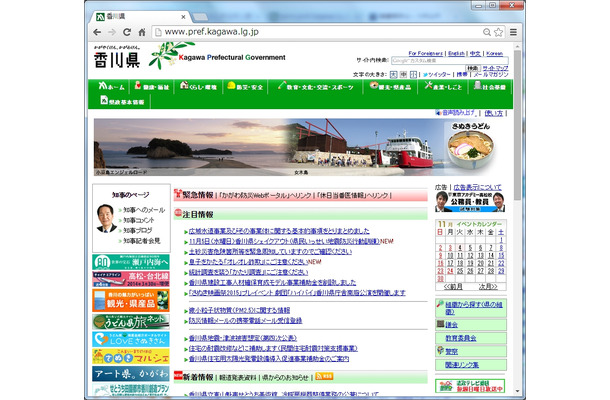Open the For Foreigners link
The height and width of the screenshot is (400, 610).
[425, 53]
